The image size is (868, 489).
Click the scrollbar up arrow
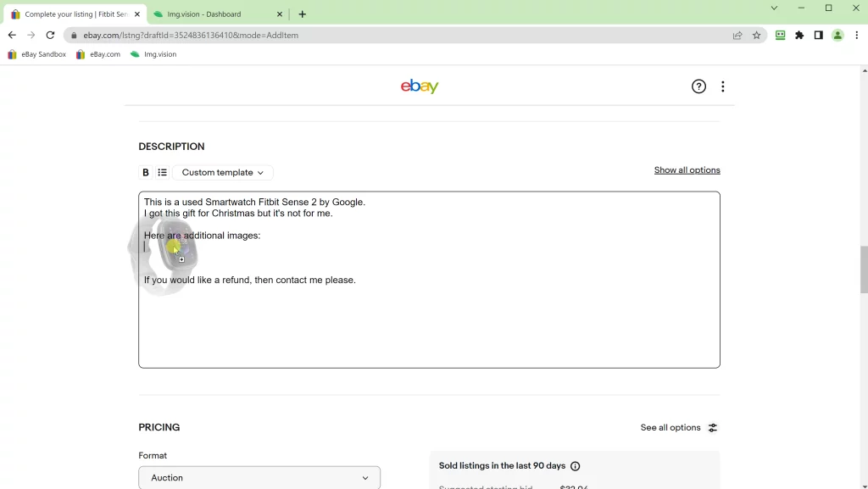(x=864, y=70)
